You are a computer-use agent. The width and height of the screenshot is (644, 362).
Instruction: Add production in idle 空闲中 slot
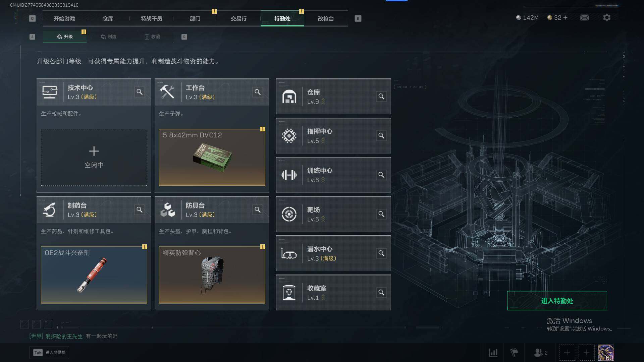point(94,157)
